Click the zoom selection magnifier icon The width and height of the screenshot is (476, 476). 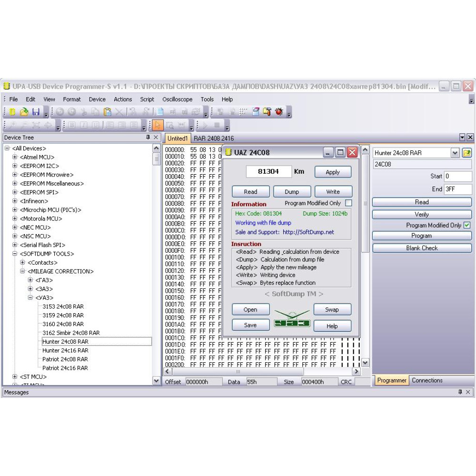[x=170, y=125]
